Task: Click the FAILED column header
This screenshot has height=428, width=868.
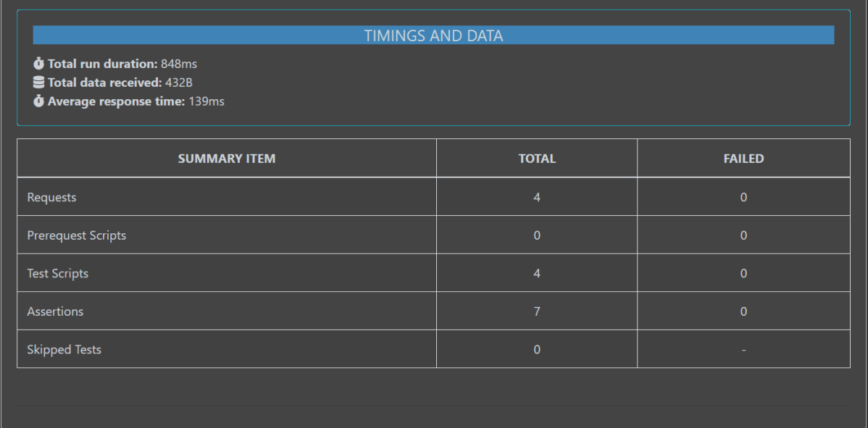Action: [743, 159]
